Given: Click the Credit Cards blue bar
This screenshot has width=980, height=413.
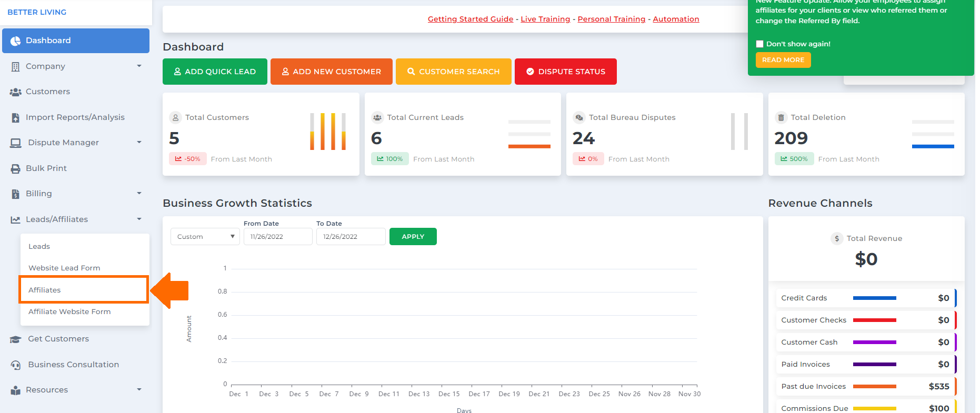Looking at the screenshot, I should [x=875, y=298].
